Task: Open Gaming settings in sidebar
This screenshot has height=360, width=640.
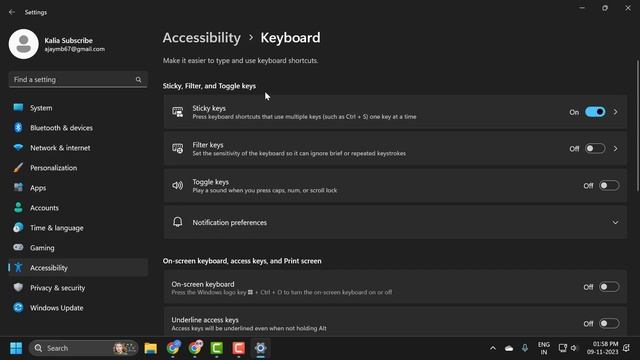Action: point(78,248)
